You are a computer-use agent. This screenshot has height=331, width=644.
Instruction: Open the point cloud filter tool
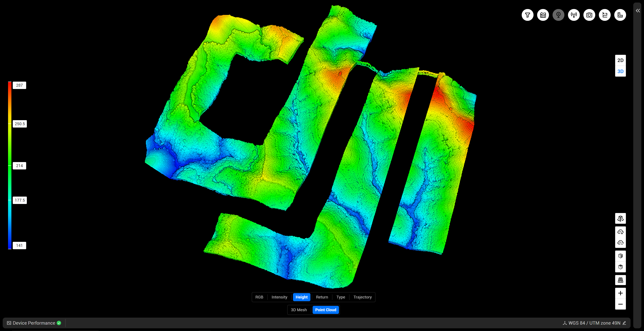pos(527,15)
